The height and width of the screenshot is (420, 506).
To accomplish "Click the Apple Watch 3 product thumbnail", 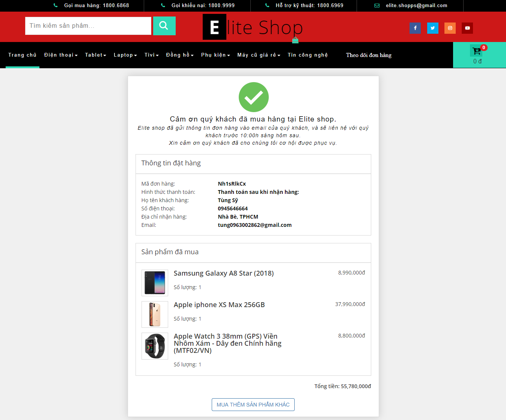I will 155,346.
